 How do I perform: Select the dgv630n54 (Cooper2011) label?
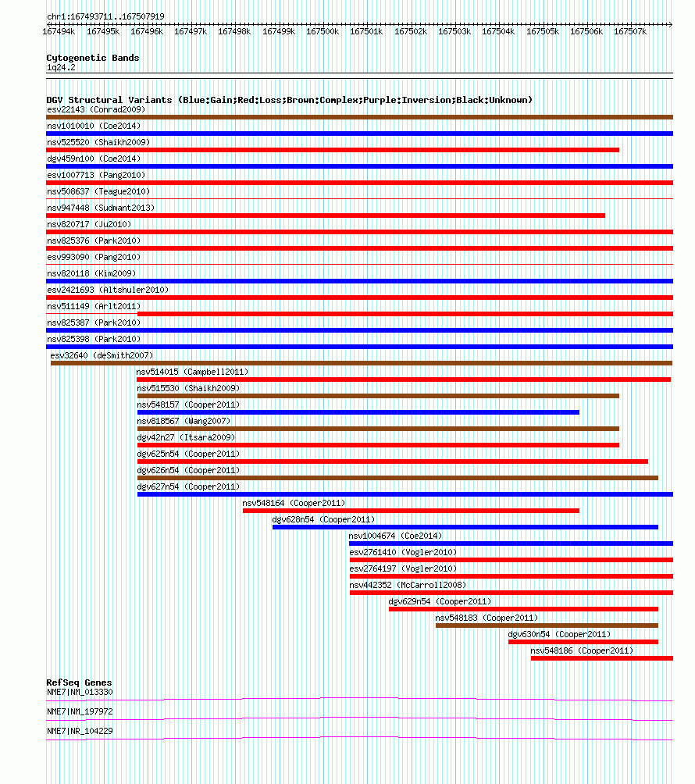pos(559,635)
